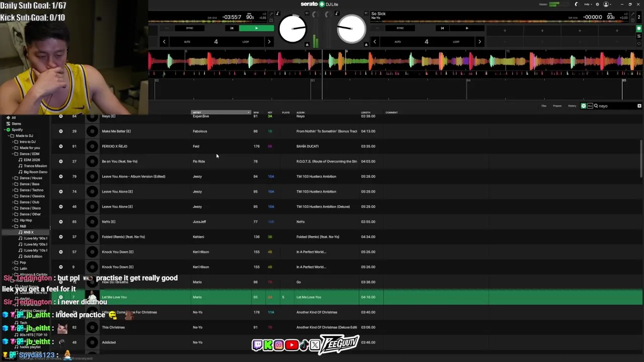Jump to previous track on left deck
644x362 pixels.
pos(231,28)
